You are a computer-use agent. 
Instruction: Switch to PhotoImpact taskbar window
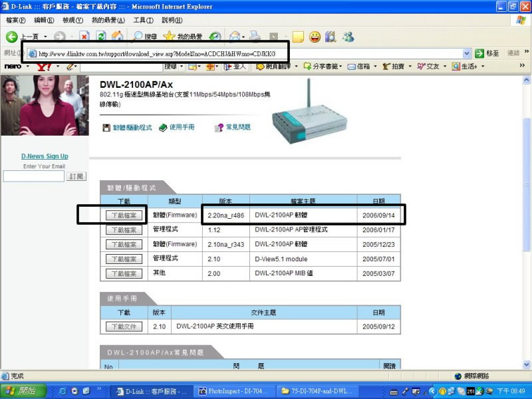click(x=233, y=391)
